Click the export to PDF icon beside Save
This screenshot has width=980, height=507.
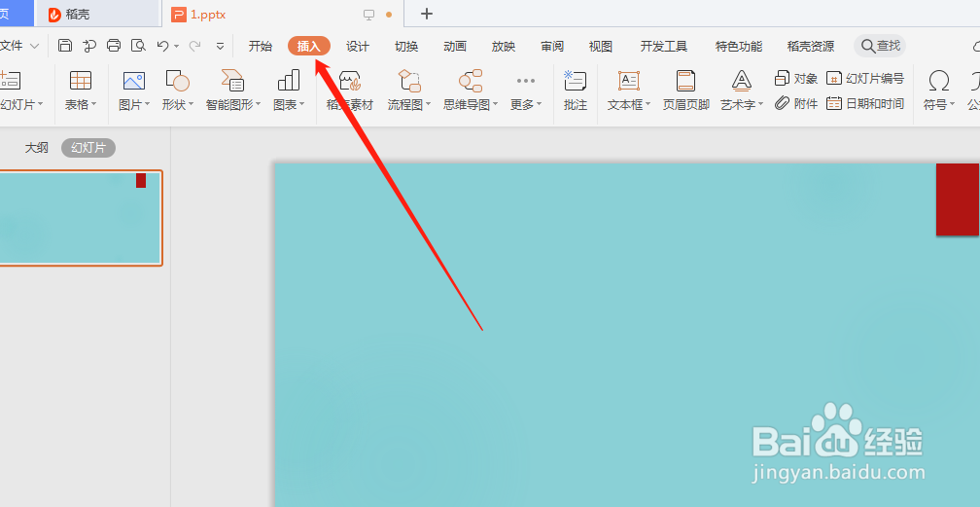pos(89,45)
